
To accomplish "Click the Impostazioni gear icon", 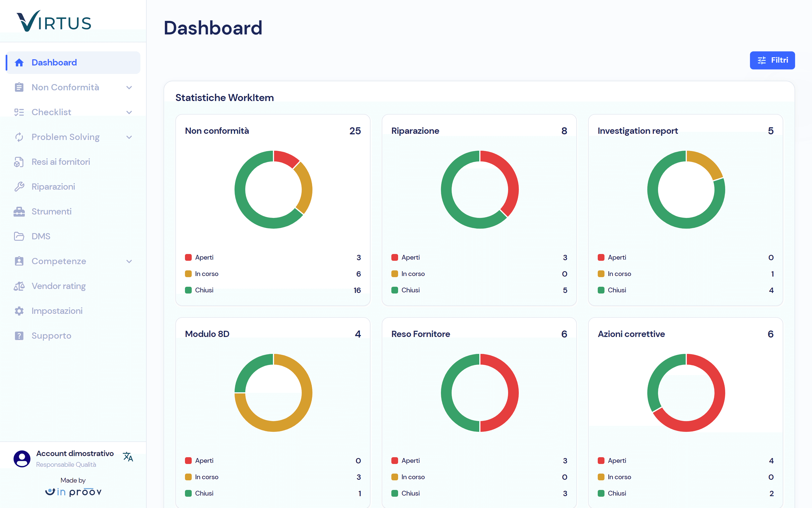I will pyautogui.click(x=19, y=311).
